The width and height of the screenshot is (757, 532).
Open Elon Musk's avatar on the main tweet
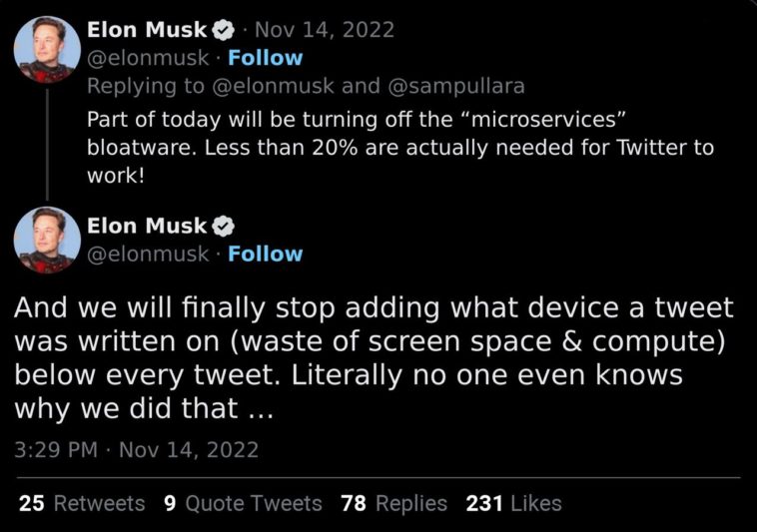tap(46, 242)
